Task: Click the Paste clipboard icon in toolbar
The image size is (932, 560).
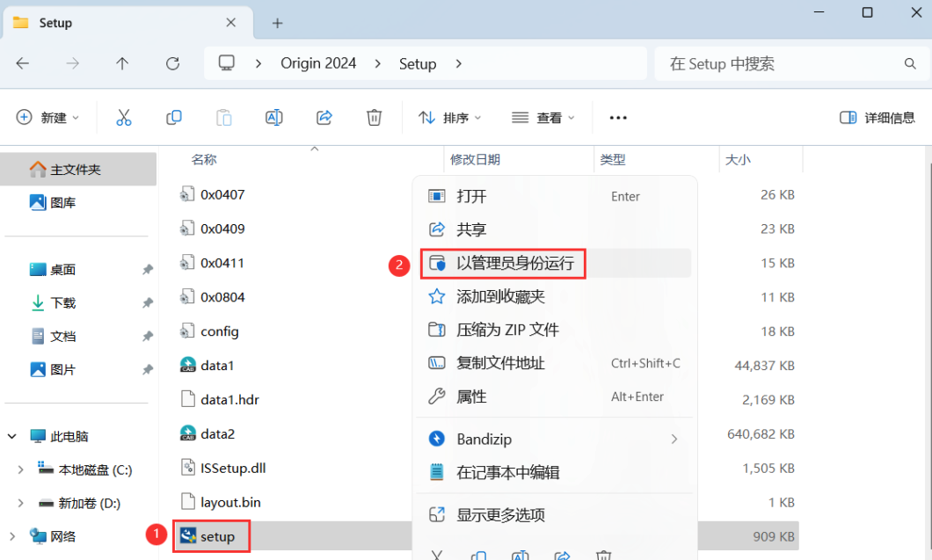Action: pos(223,118)
